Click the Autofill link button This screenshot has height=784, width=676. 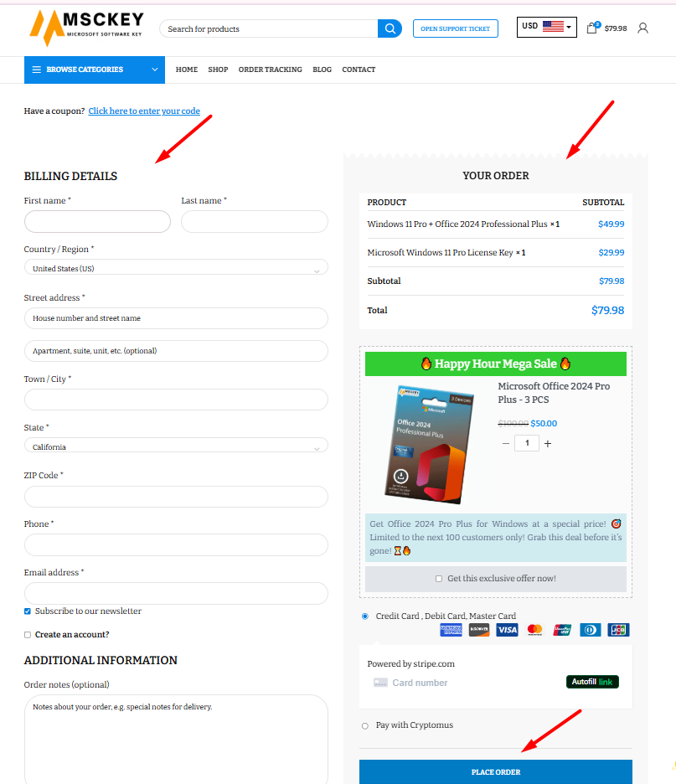coord(592,682)
